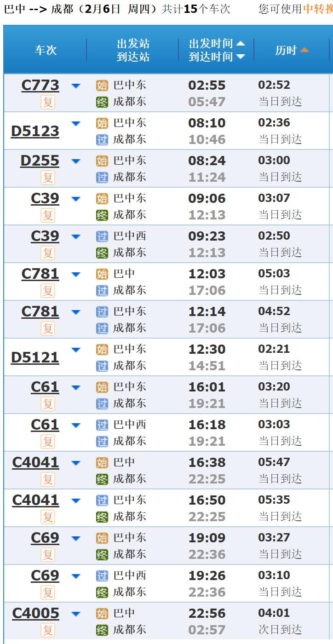The height and width of the screenshot is (644, 333).
Task: Expand the arrow next to train C773
Action: coord(76,86)
